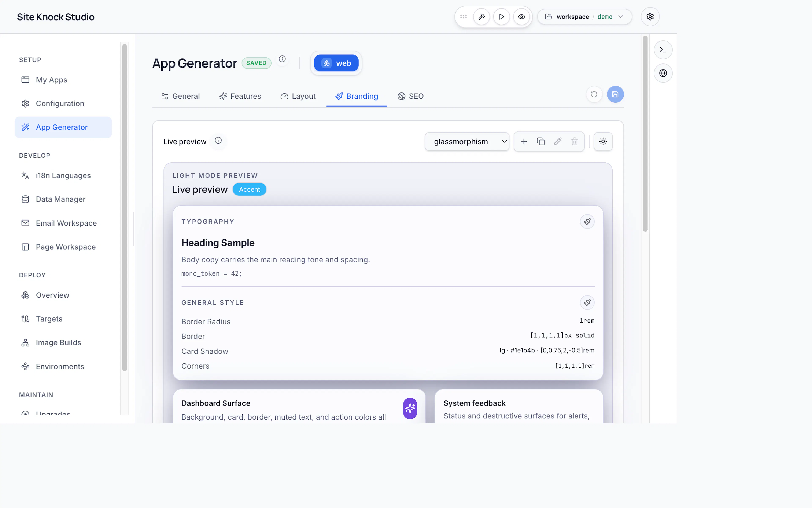Click the info icon beside SAVED badge
The height and width of the screenshot is (508, 812).
click(282, 59)
